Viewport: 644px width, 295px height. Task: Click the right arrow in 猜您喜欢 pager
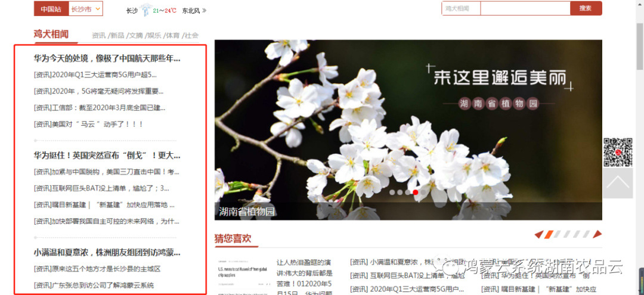[x=597, y=234]
